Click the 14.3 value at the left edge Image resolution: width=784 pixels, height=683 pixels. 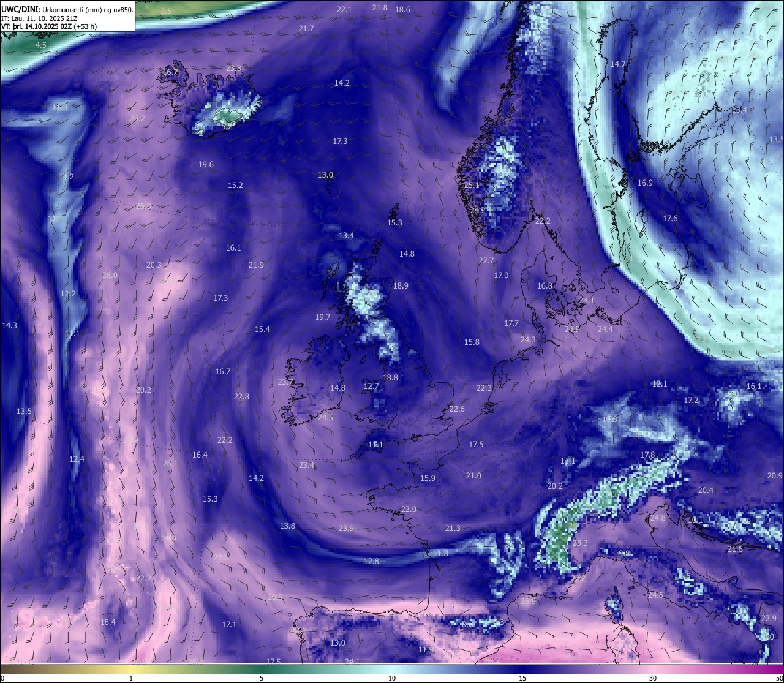click(x=9, y=325)
